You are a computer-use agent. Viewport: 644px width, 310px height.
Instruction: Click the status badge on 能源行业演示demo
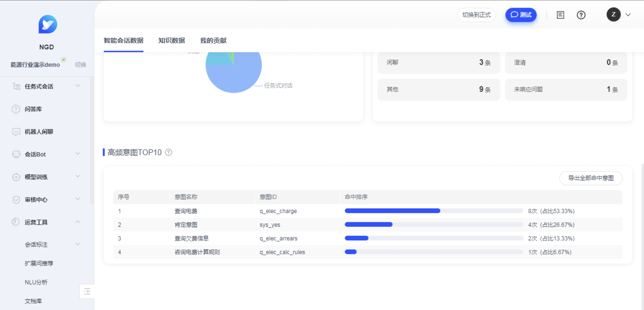pos(63,60)
